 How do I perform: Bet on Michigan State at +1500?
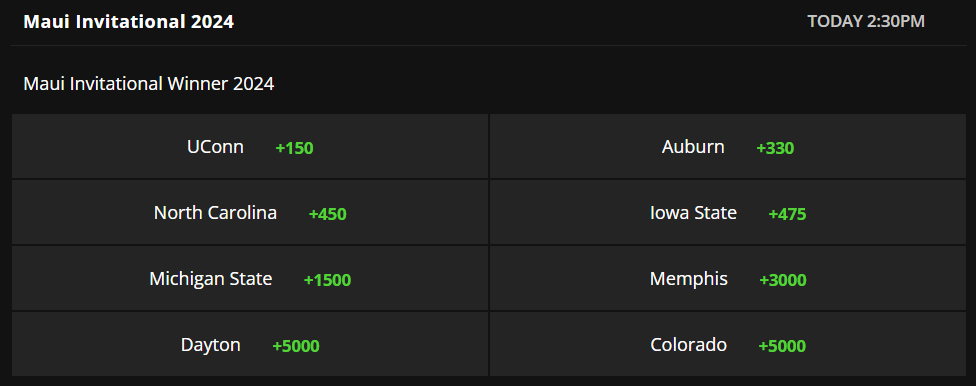[x=327, y=280]
